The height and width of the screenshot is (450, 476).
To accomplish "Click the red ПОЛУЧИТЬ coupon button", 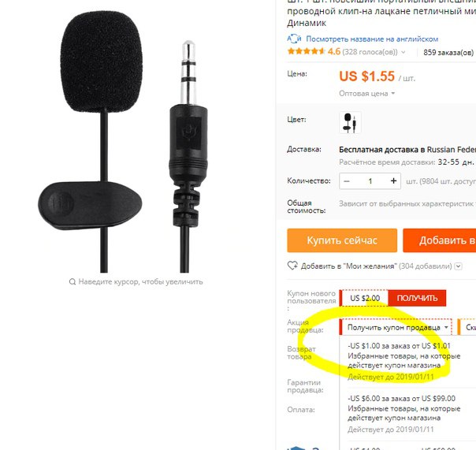I will point(417,298).
